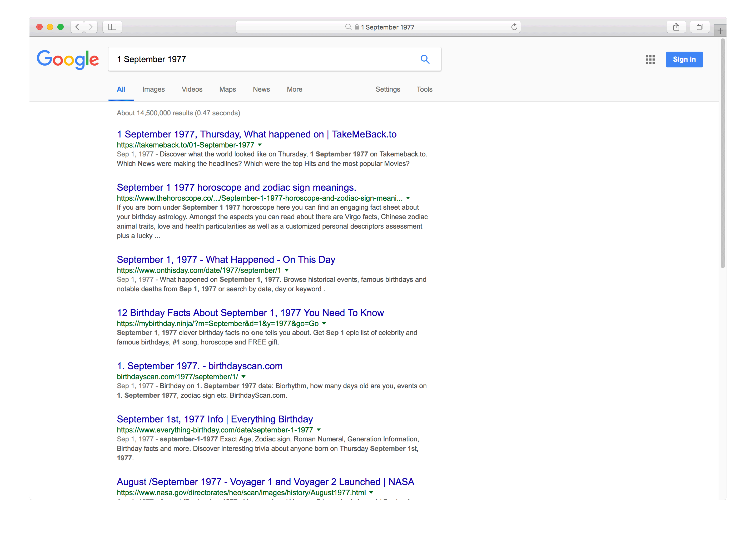This screenshot has width=756, height=542.
Task: Show all tabs overview button
Action: point(700,27)
